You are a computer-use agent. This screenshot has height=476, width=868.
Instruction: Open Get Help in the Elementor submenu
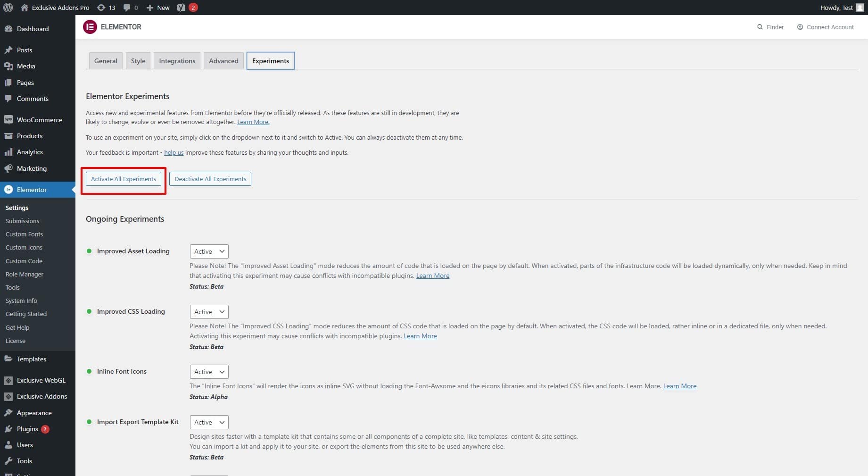point(17,327)
